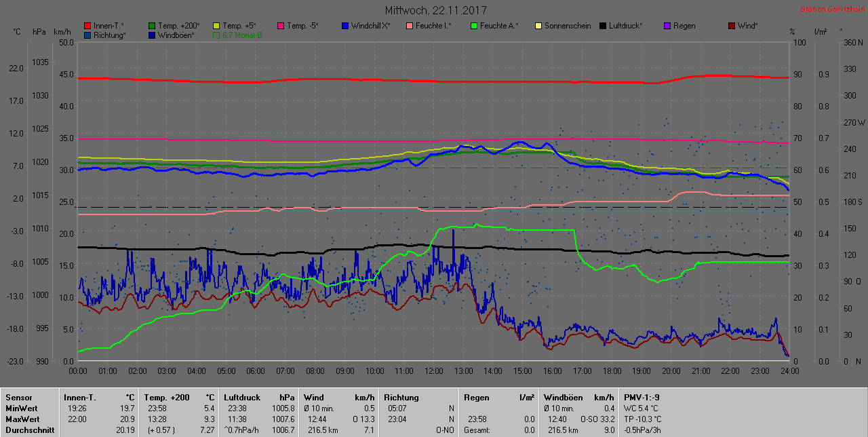This screenshot has height=437, width=868.
Task: Click the 1035 hPa axis value
Action: click(x=40, y=62)
